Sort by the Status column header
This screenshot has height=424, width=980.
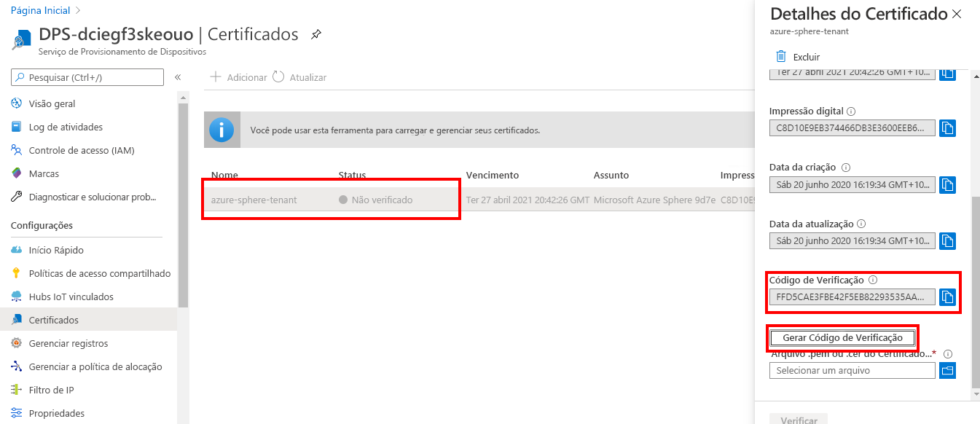(x=352, y=175)
